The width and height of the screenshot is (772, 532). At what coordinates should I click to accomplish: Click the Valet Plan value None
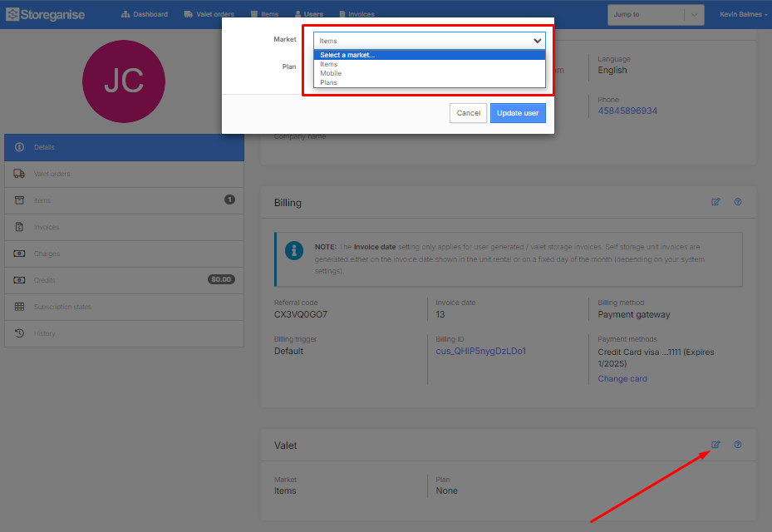tap(446, 491)
